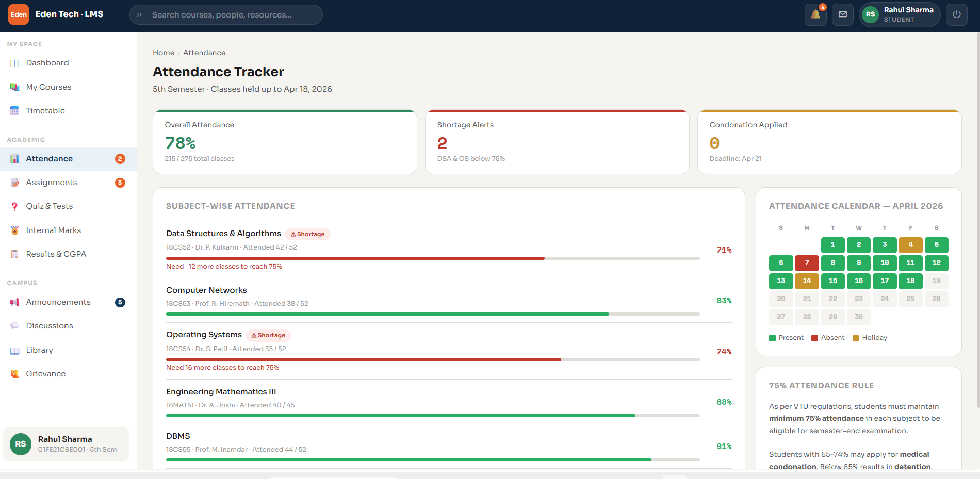Click the Attendance breadcrumb
The height and width of the screenshot is (479, 980).
click(204, 53)
